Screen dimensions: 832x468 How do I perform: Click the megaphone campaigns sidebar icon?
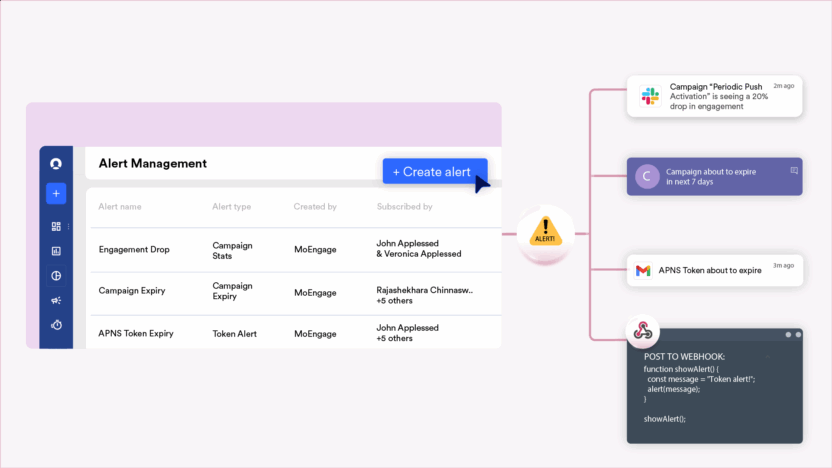(56, 300)
